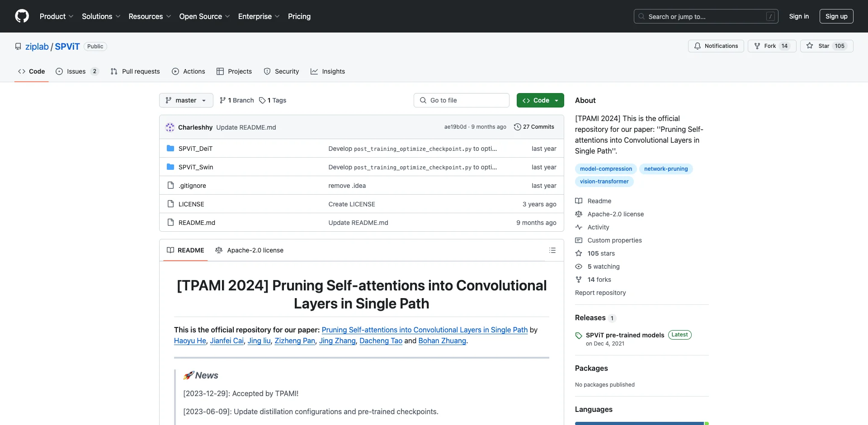Open the .gitignore file
Viewport: 868px width, 425px height.
tap(192, 186)
